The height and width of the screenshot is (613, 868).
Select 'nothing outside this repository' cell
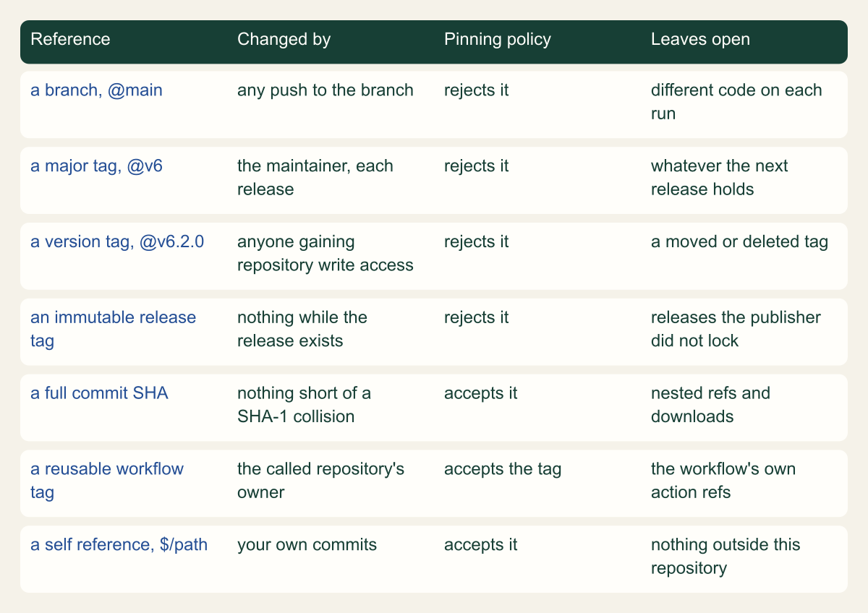pyautogui.click(x=726, y=555)
